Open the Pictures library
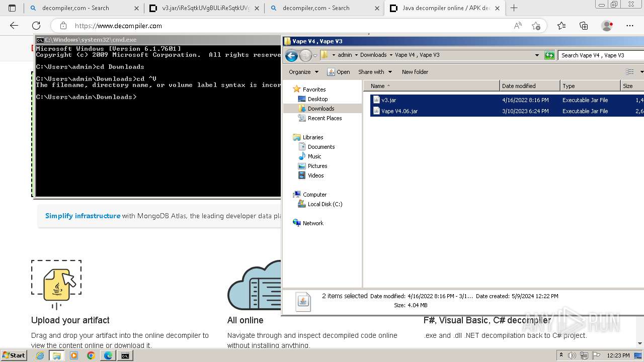Image resolution: width=644 pixels, height=362 pixels. pos(317,166)
